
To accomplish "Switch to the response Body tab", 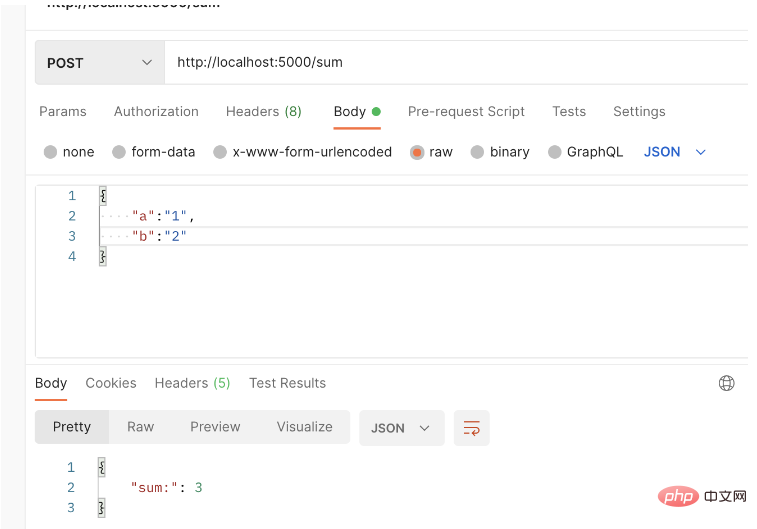I will pyautogui.click(x=51, y=383).
